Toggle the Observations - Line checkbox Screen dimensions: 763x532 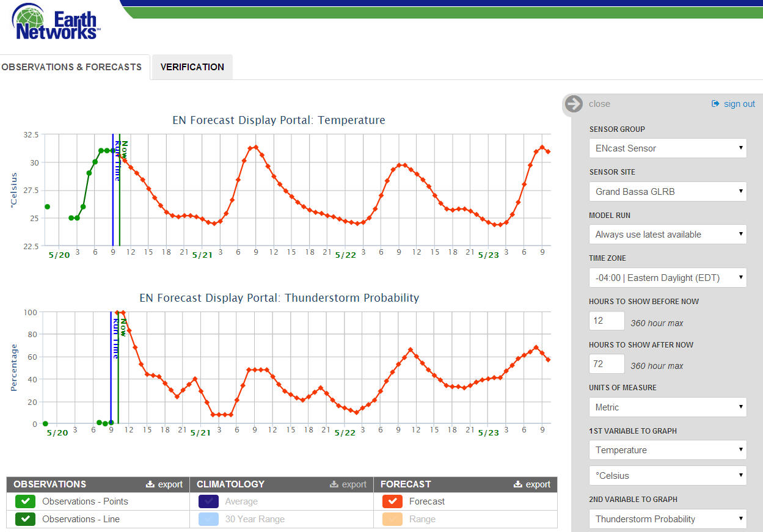point(25,519)
